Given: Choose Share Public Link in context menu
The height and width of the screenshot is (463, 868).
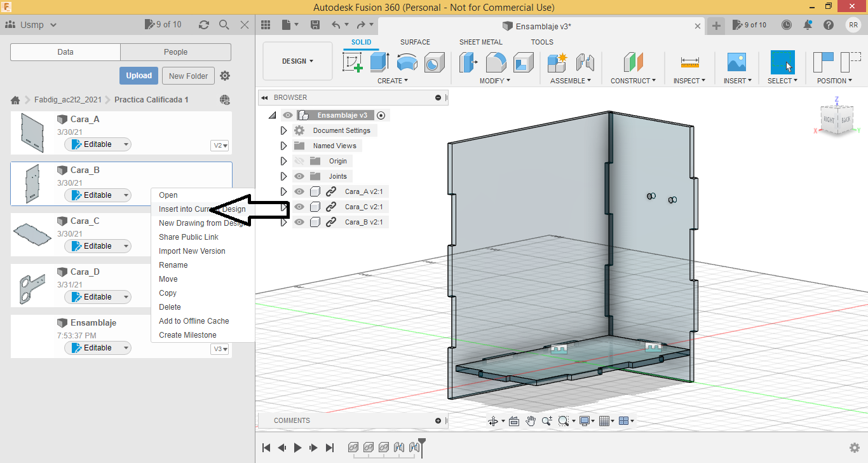Looking at the screenshot, I should 189,237.
